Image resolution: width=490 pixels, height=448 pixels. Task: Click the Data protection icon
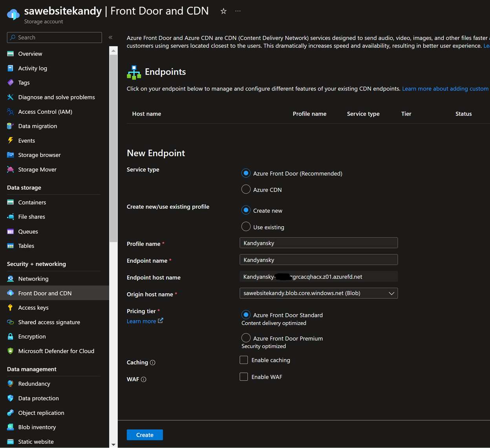pyautogui.click(x=11, y=398)
